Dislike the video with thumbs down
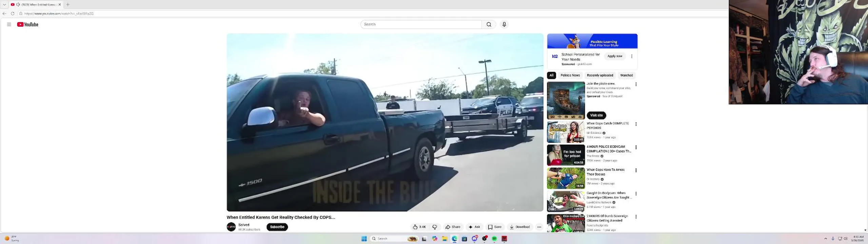 coord(435,227)
